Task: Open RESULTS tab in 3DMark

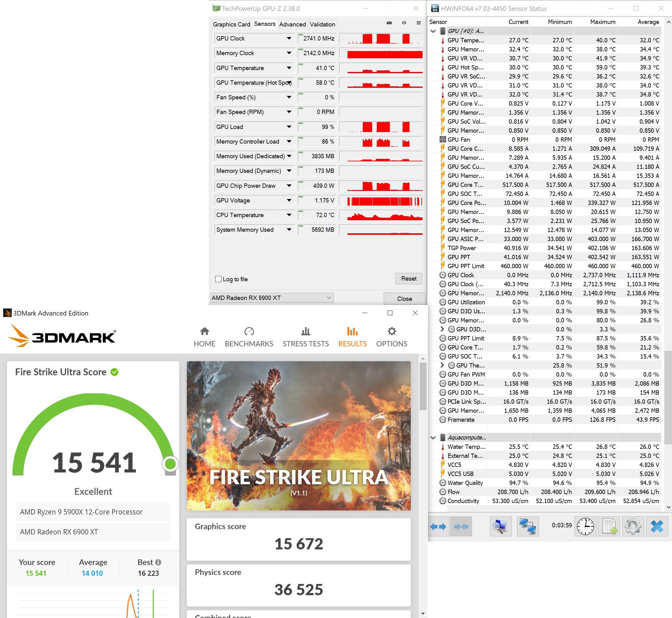Action: click(353, 337)
